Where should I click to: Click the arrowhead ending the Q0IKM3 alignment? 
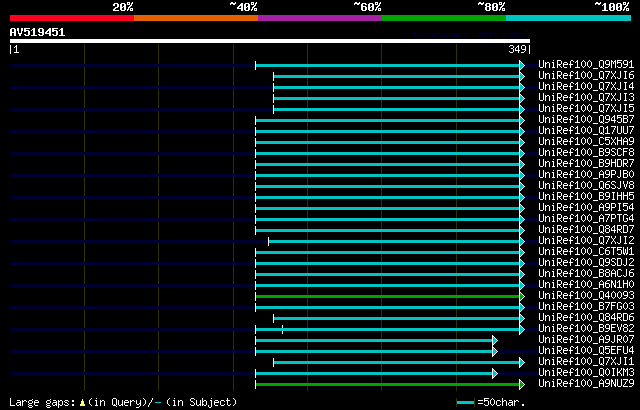(495, 373)
